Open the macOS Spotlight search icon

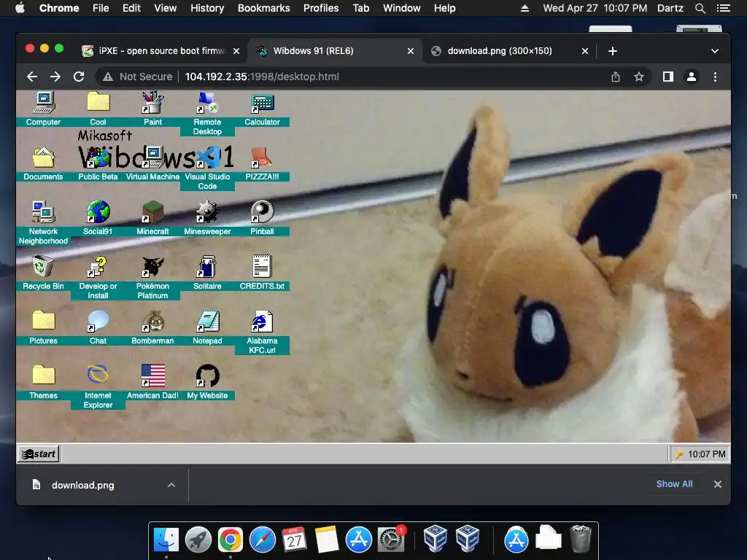coord(700,8)
